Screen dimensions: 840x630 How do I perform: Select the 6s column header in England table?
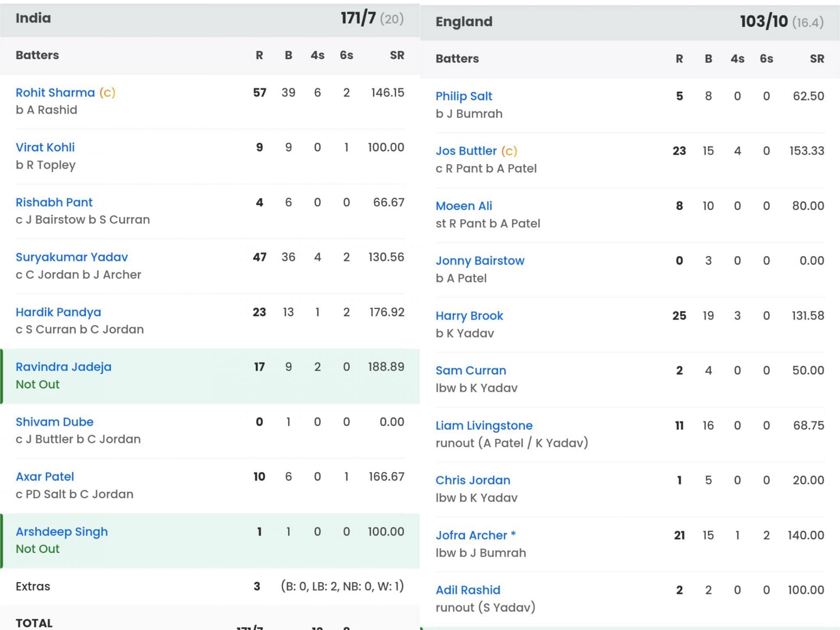(766, 59)
